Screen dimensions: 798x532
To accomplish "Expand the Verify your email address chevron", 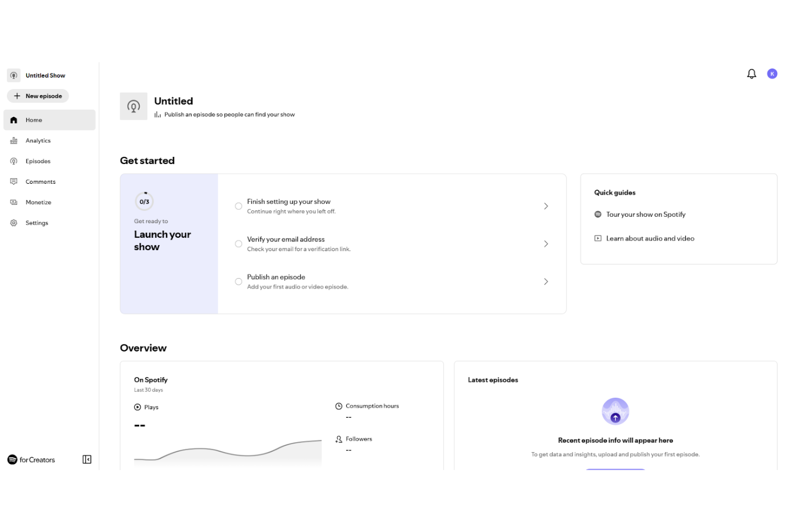I will point(546,244).
